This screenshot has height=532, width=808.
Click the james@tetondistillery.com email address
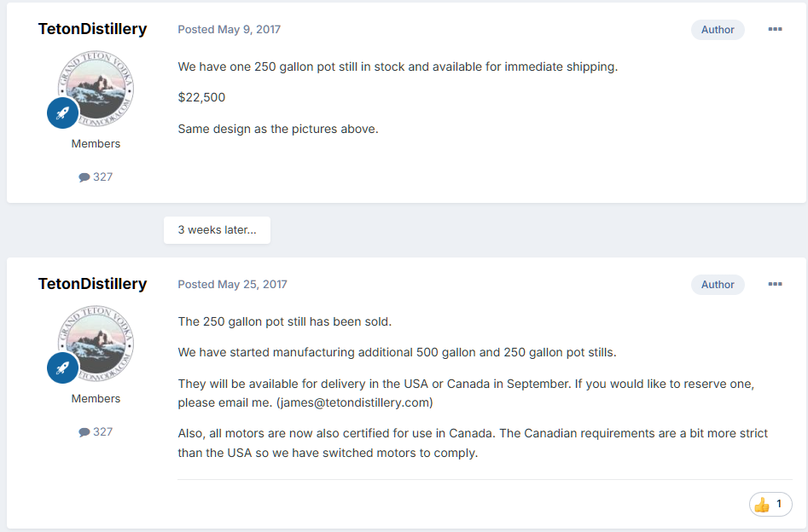click(354, 402)
